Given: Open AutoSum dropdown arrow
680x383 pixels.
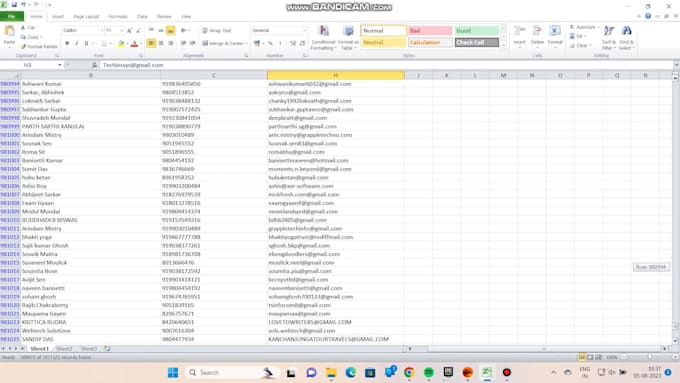Looking at the screenshot, I should [598, 27].
